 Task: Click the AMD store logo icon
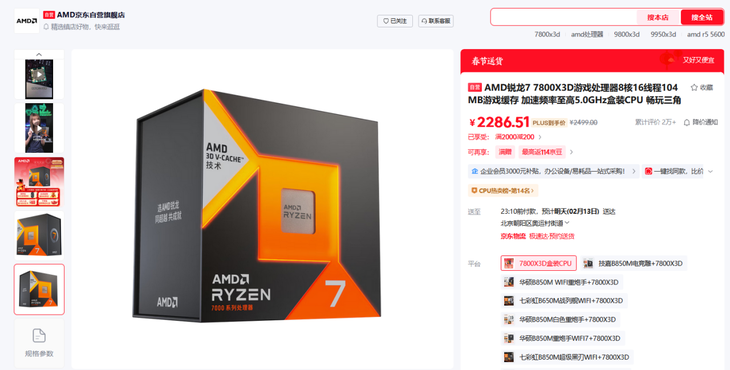pyautogui.click(x=27, y=21)
